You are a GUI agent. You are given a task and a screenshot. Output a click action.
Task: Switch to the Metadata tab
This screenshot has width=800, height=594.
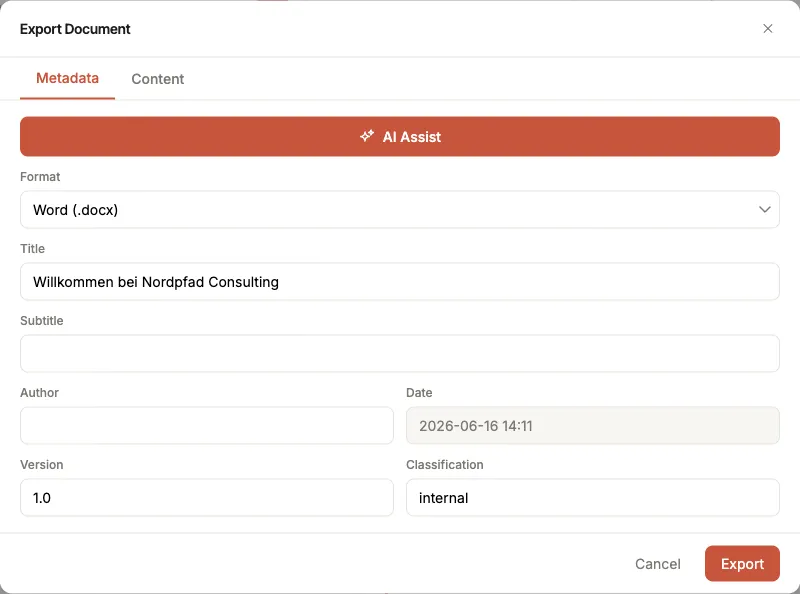tap(67, 78)
